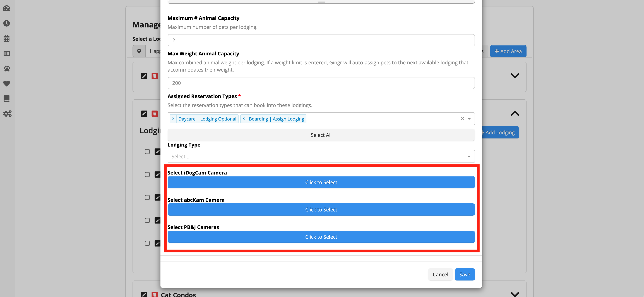The height and width of the screenshot is (297, 644).
Task: Open the settings gears icon in sidebar
Action: click(7, 114)
